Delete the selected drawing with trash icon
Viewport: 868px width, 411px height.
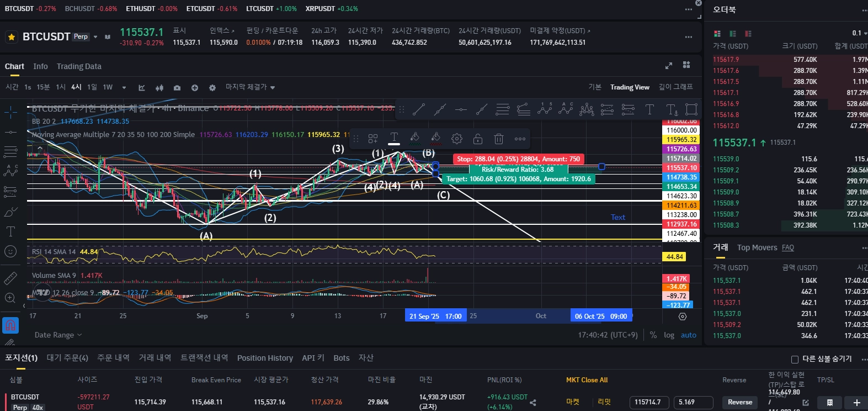tap(499, 139)
